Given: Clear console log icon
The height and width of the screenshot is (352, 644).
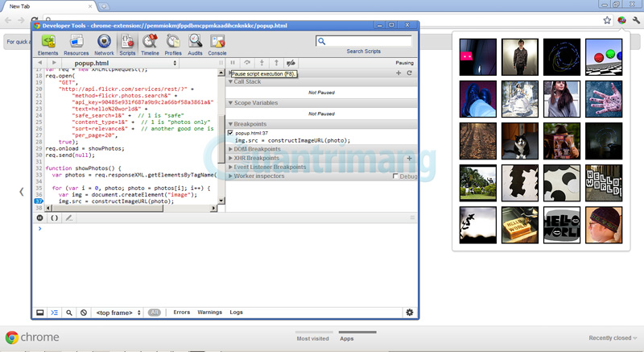Looking at the screenshot, I should 84,313.
